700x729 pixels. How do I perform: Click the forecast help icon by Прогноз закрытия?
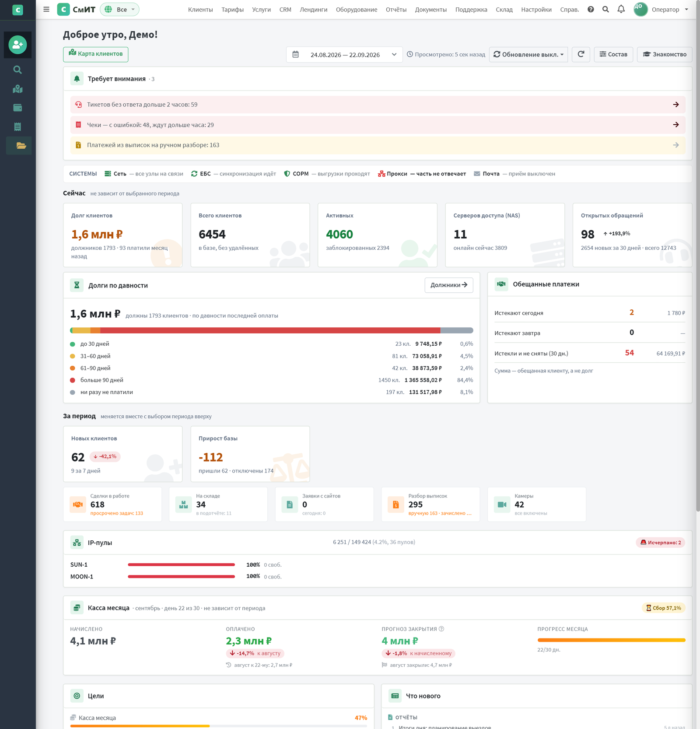441,629
